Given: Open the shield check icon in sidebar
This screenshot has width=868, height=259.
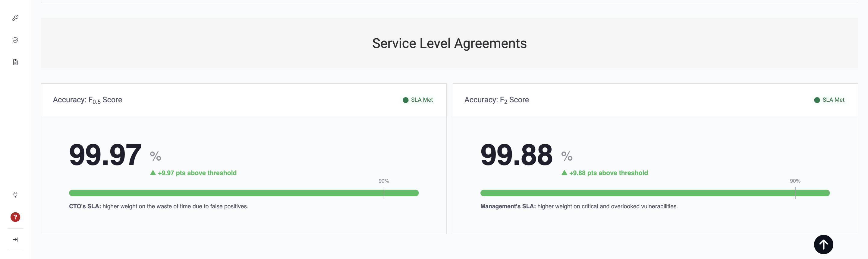Looking at the screenshot, I should click(15, 40).
